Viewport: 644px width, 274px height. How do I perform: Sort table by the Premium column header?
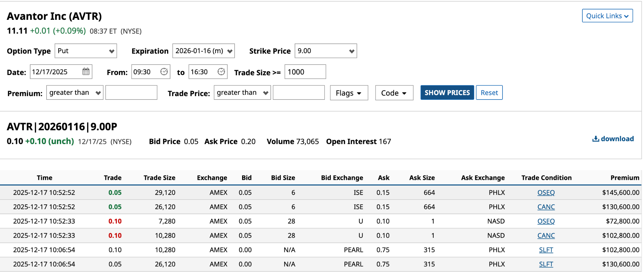(x=625, y=178)
